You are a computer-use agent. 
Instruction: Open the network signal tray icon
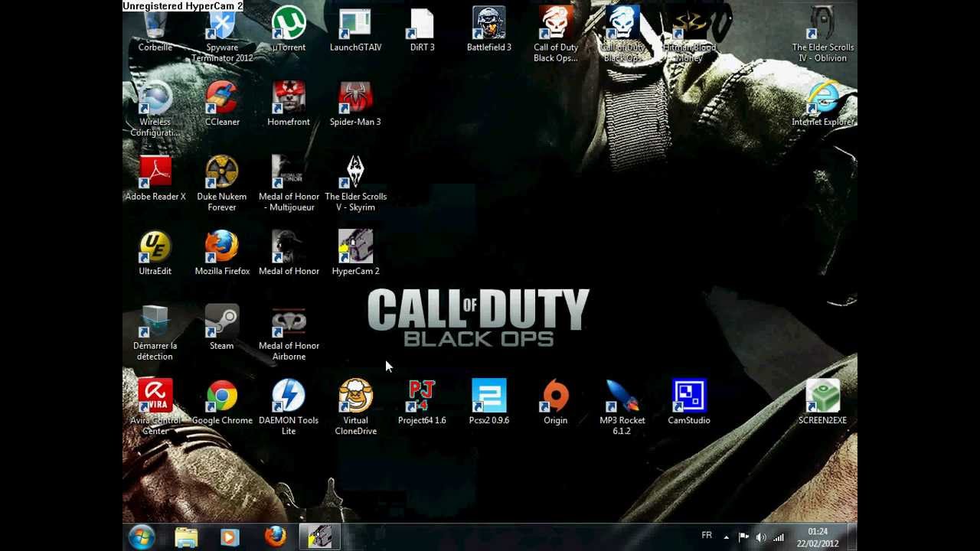(x=779, y=537)
